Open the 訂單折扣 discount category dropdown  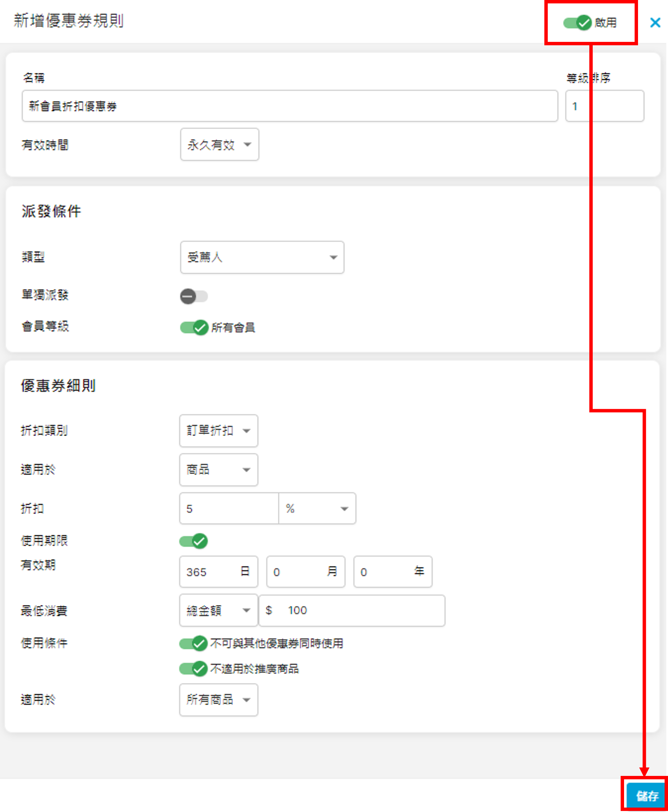tap(218, 431)
